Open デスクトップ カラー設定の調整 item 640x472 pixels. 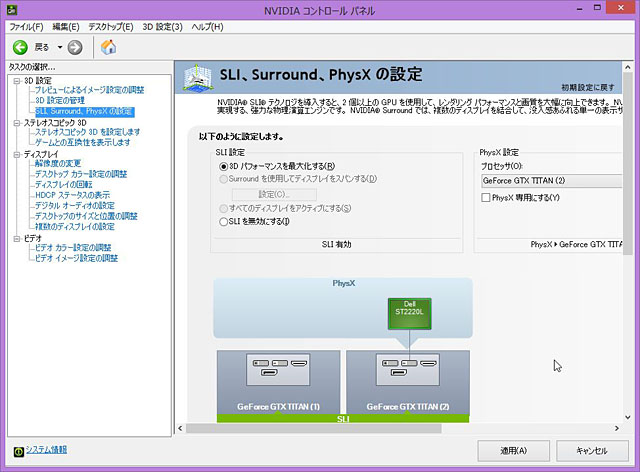[81, 174]
